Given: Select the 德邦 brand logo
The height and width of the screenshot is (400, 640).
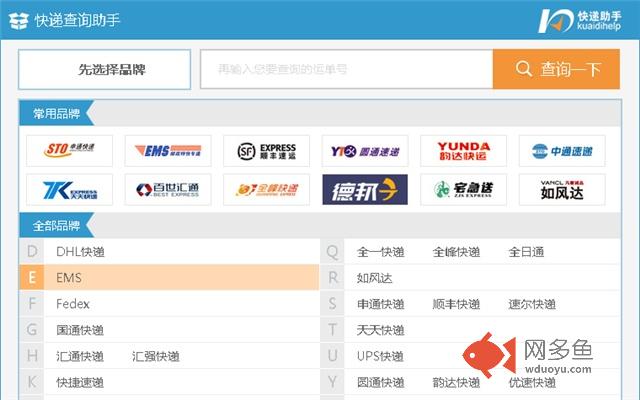Looking at the screenshot, I should (365, 190).
